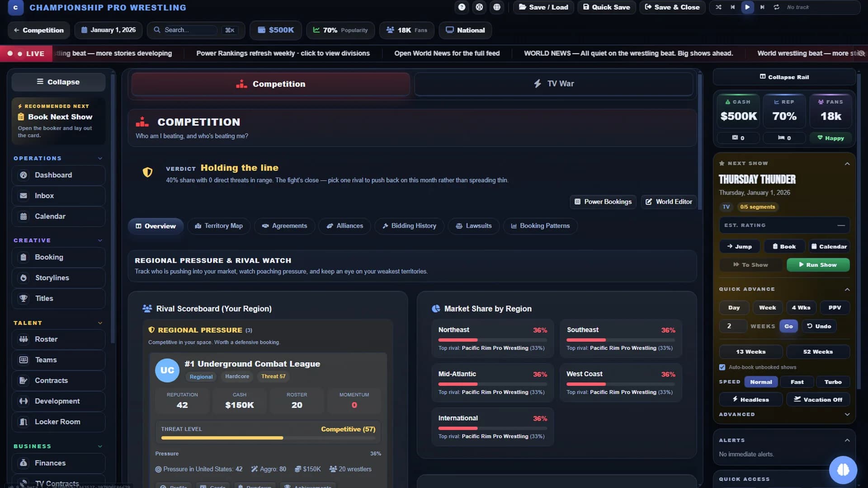Collapse the left sidebar

(x=58, y=82)
